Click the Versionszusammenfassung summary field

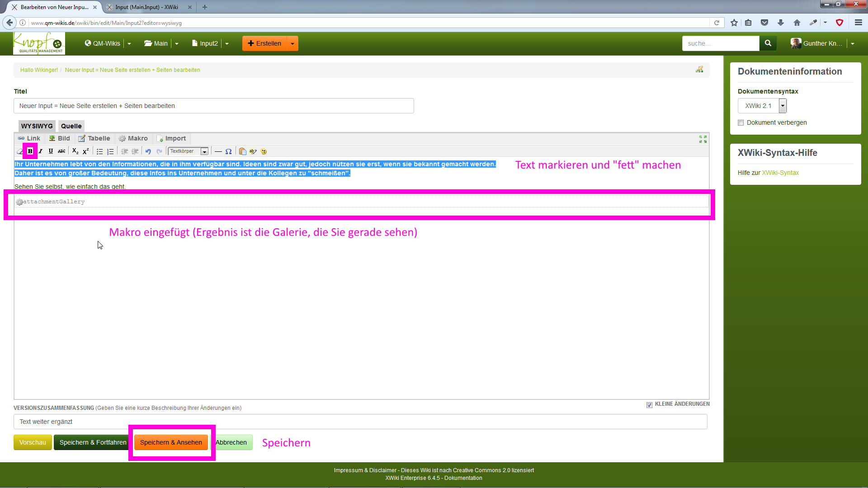click(x=360, y=422)
